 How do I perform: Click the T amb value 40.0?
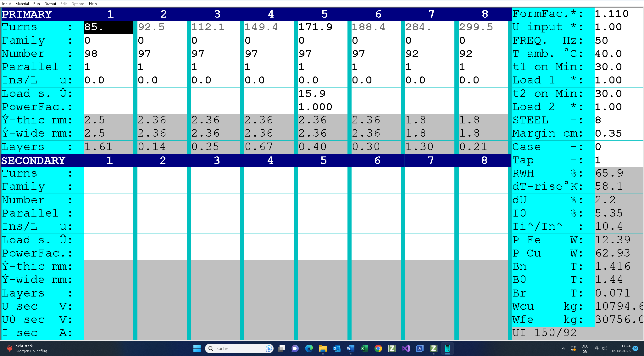pyautogui.click(x=619, y=54)
